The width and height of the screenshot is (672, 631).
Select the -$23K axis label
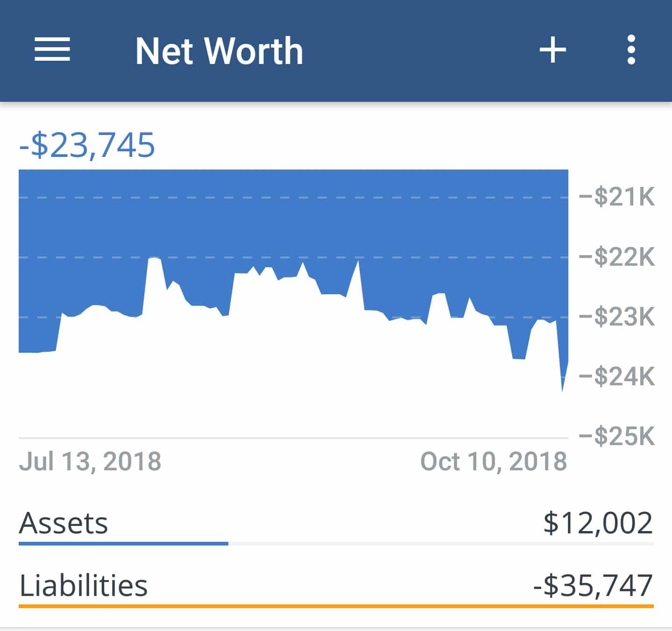(x=617, y=317)
